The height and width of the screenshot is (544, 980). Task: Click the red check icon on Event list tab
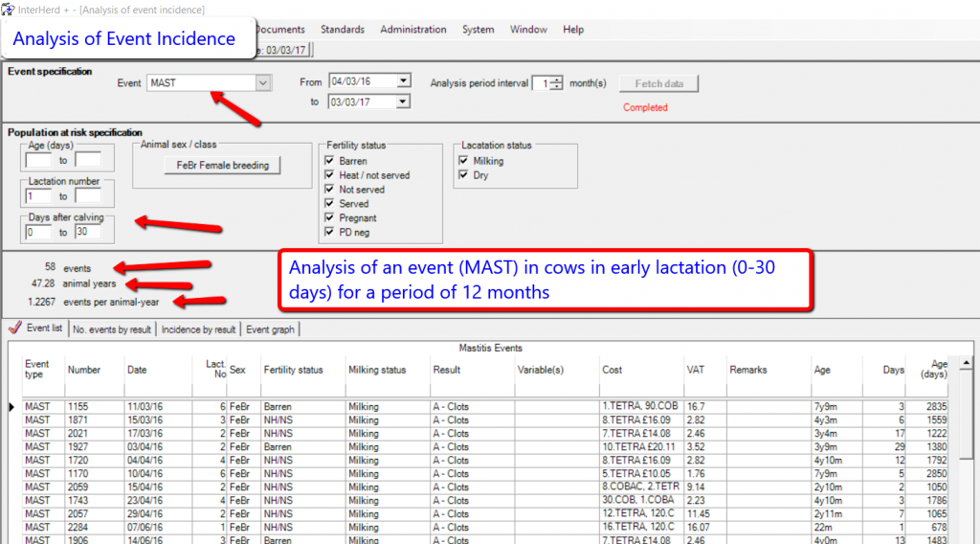15,328
